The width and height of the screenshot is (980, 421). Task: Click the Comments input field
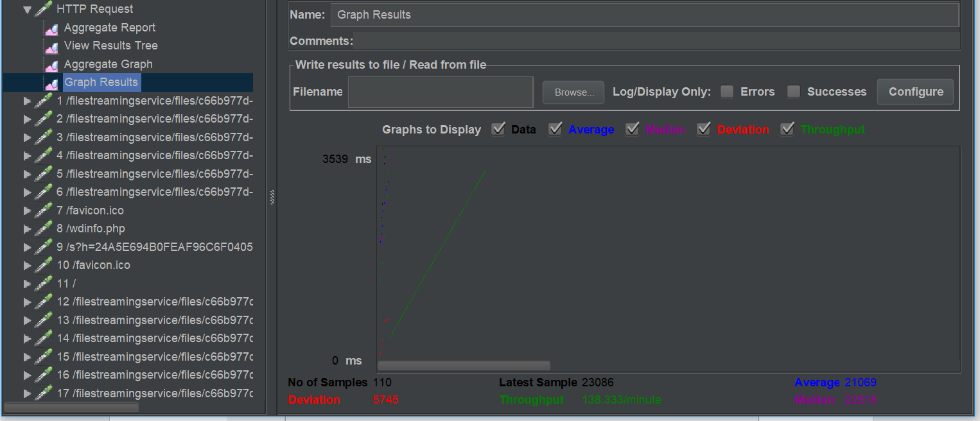[657, 41]
